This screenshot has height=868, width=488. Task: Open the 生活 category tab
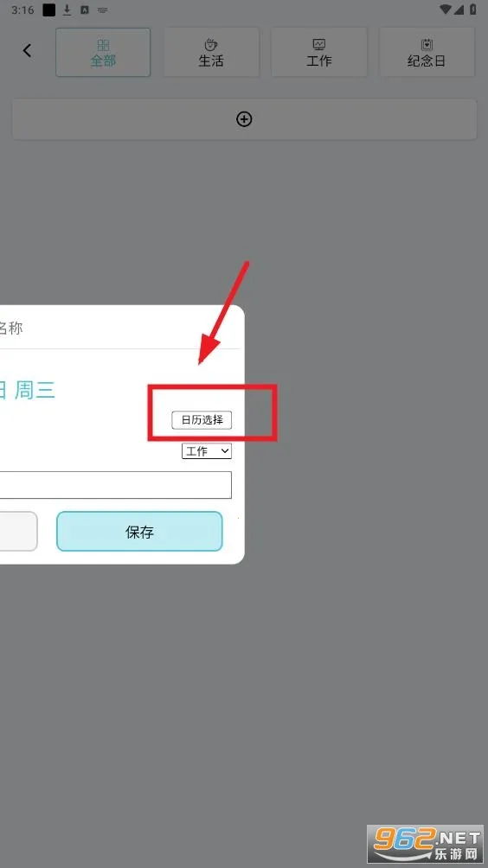pos(211,53)
